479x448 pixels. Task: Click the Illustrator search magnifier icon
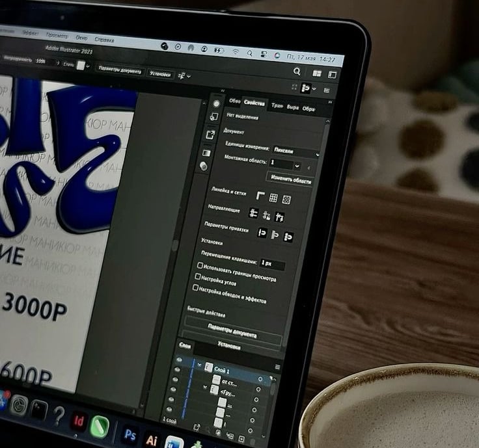click(x=297, y=72)
